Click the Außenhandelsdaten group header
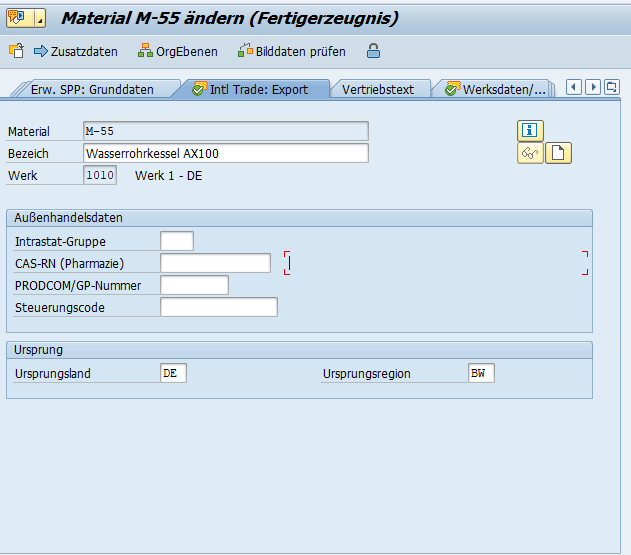Screen dimensions: 631x555 click(299, 218)
